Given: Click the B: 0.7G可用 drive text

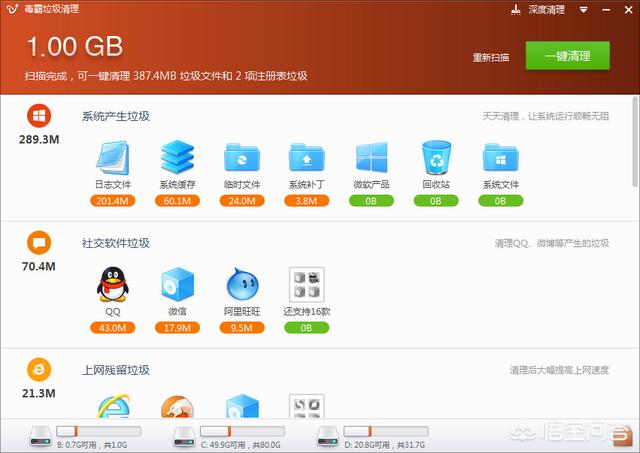Looking at the screenshot, I should point(92,445).
